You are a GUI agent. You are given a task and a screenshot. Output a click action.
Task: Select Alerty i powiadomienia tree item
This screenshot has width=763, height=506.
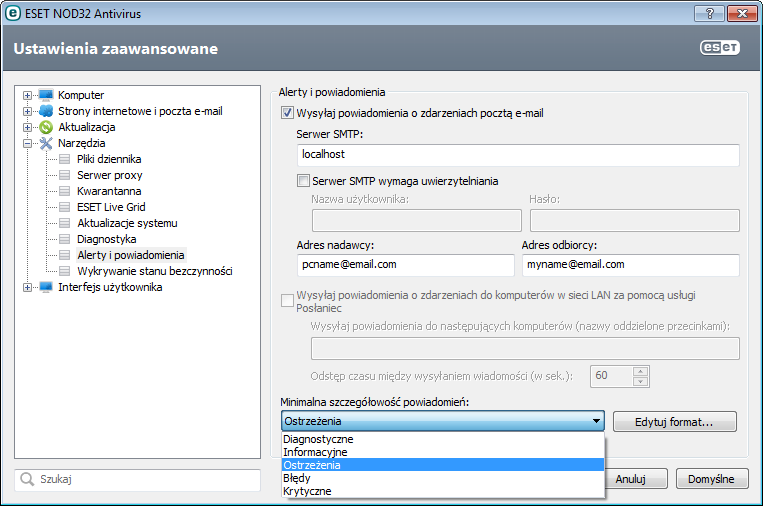coord(130,255)
